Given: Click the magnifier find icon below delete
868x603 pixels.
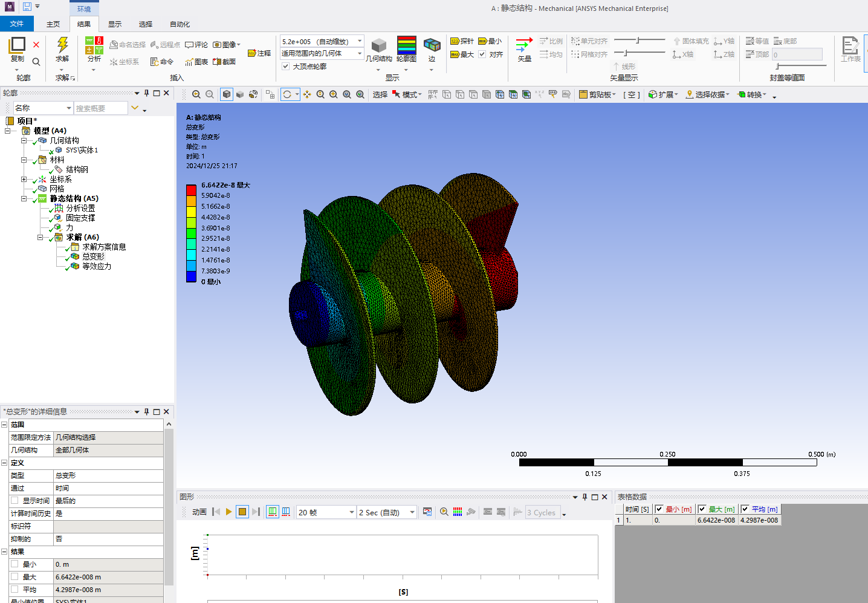Looking at the screenshot, I should (x=36, y=62).
